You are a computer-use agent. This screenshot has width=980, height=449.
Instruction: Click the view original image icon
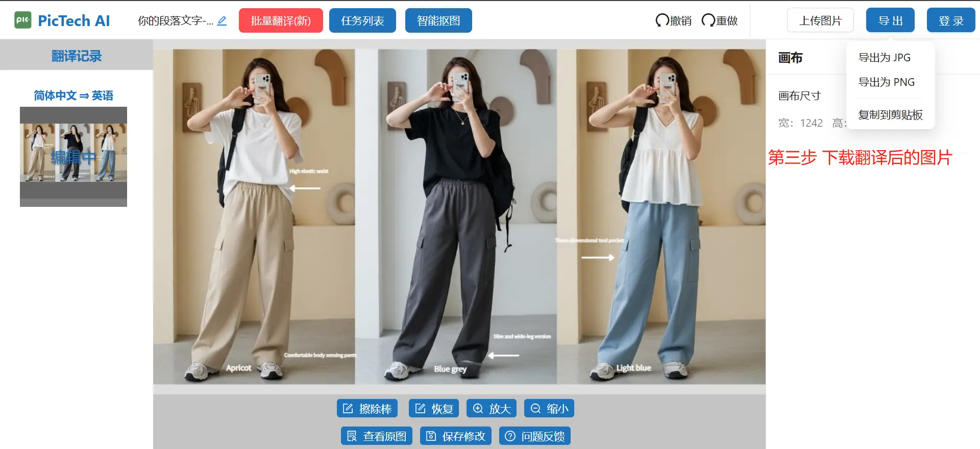point(352,436)
